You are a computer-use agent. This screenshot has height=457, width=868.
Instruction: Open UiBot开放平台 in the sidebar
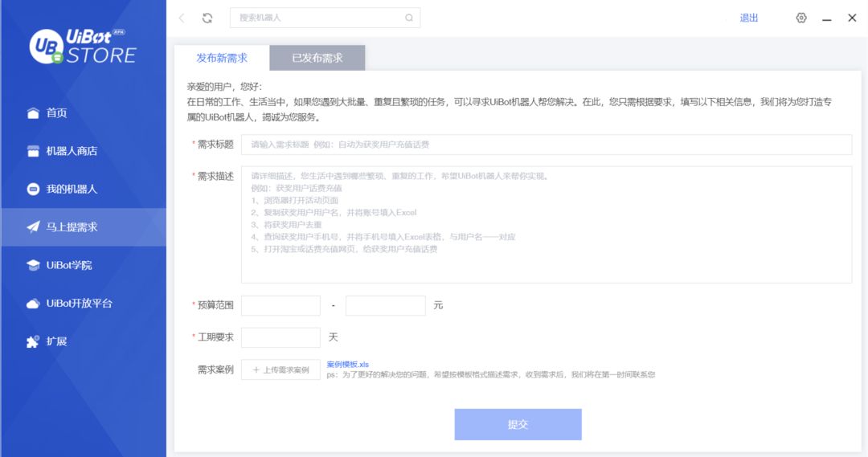coord(84,303)
